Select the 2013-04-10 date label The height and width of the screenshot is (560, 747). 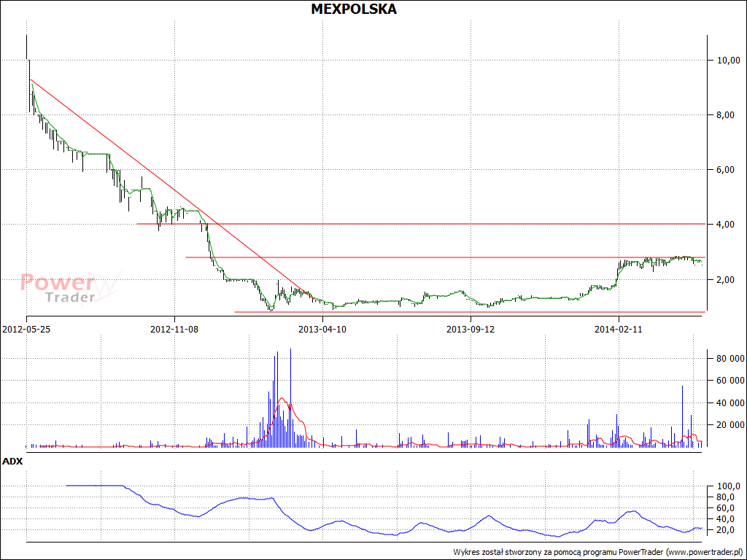click(x=323, y=329)
